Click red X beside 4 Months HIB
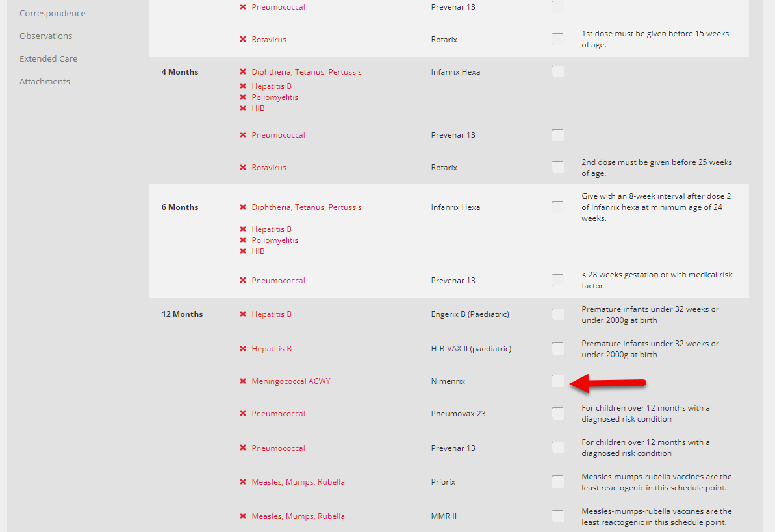Screen dimensions: 775x532 (243, 108)
